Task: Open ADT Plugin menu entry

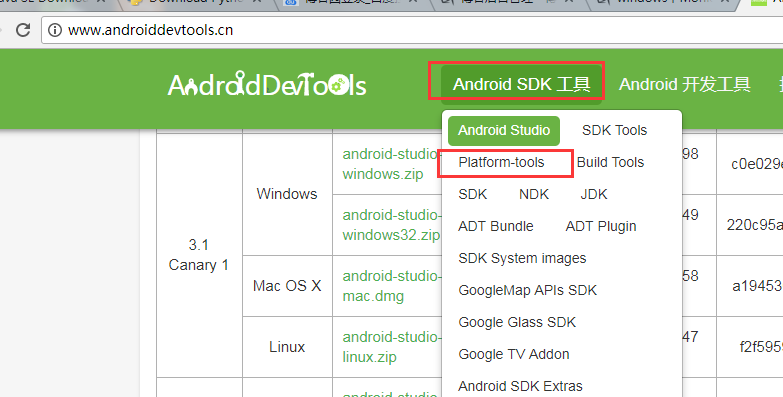Action: [x=601, y=226]
